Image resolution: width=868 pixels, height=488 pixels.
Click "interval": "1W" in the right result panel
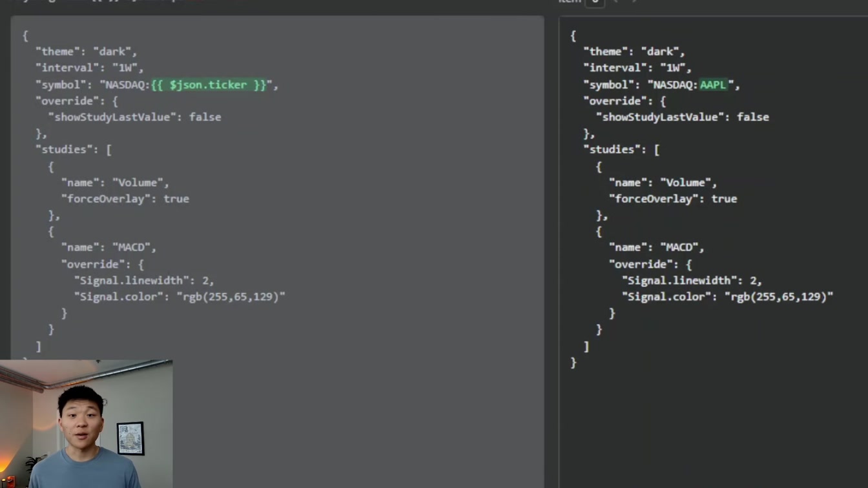tap(637, 68)
